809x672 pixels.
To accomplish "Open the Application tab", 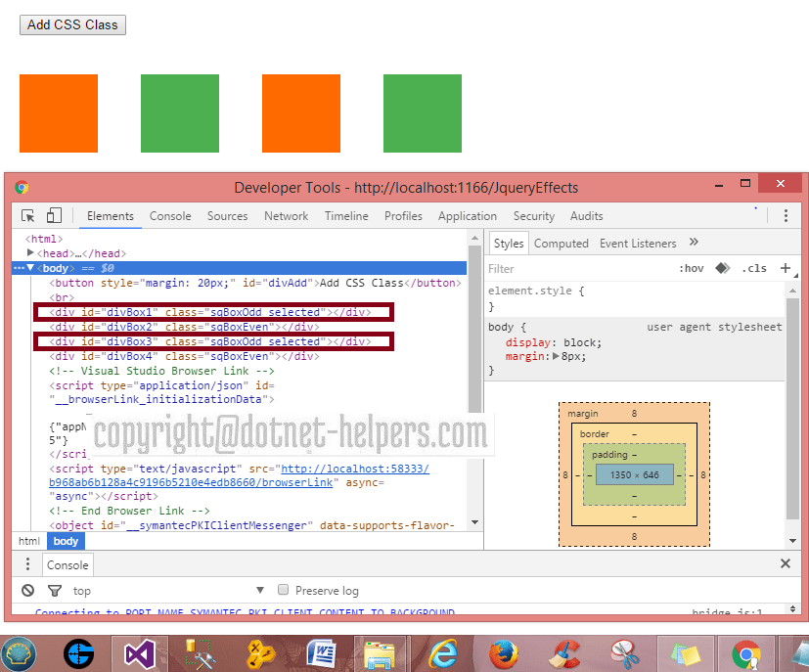I will [x=468, y=216].
